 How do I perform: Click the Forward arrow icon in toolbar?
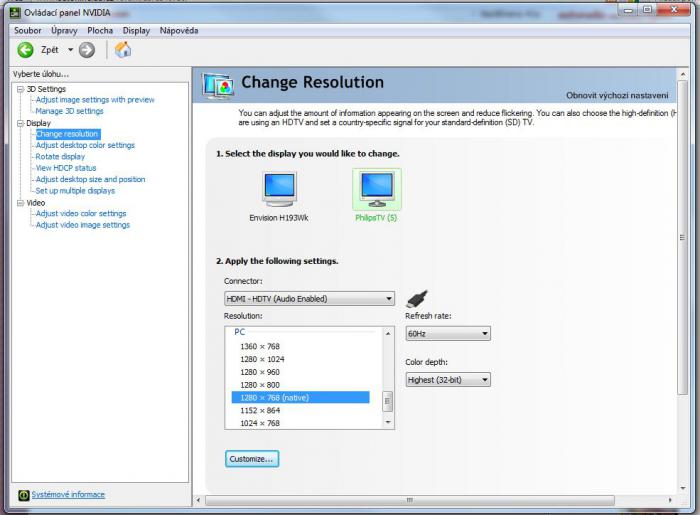[x=87, y=50]
